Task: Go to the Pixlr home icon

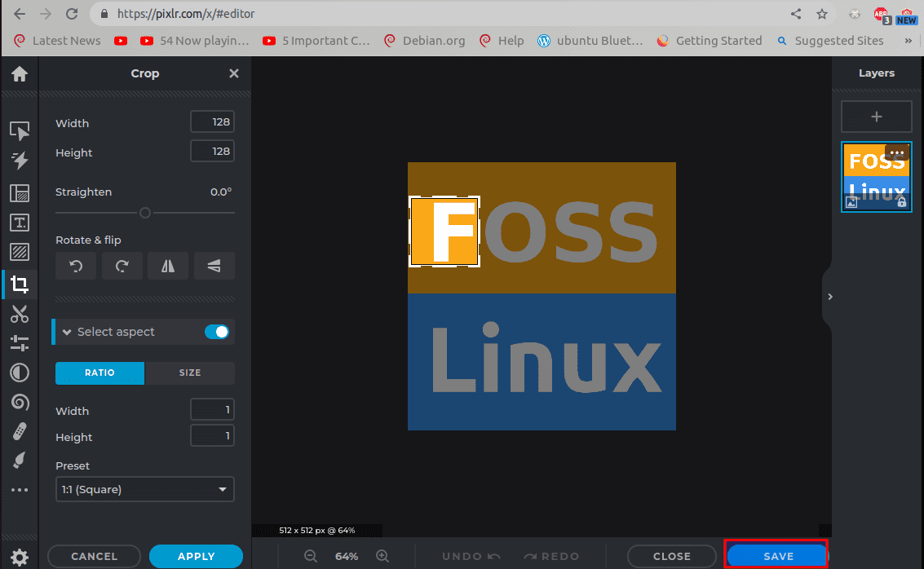Action: tap(20, 73)
